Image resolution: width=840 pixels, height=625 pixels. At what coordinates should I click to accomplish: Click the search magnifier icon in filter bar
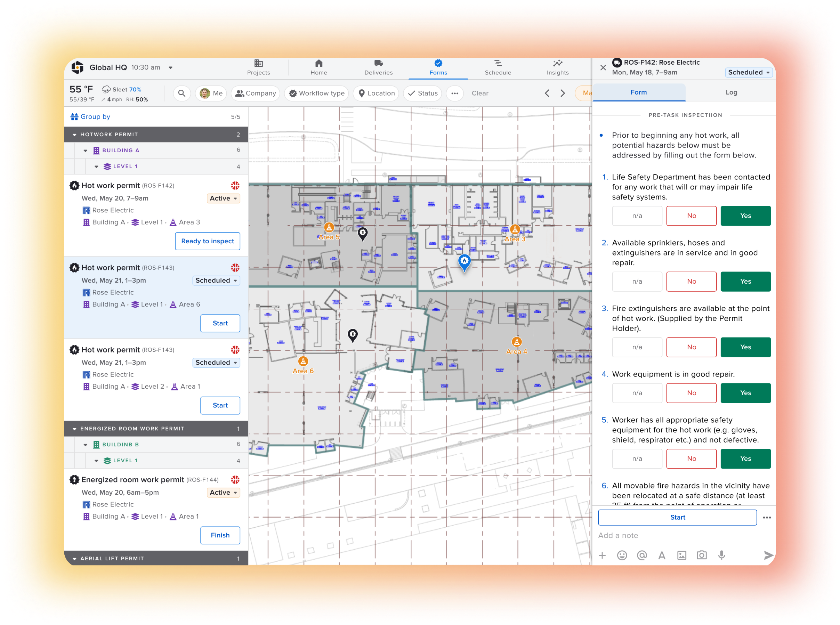[181, 93]
